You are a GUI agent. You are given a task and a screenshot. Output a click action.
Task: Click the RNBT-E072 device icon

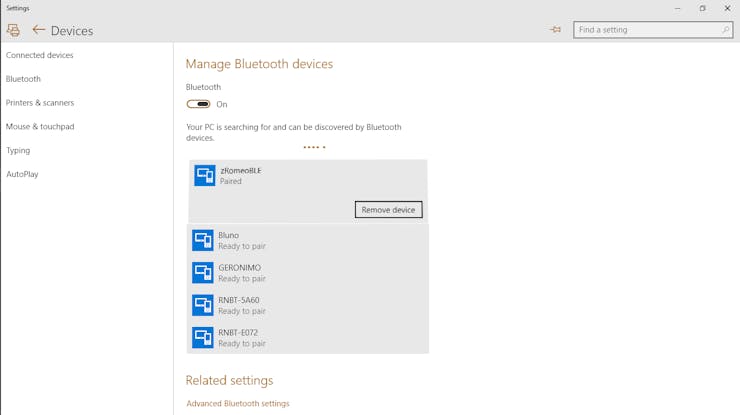[x=203, y=338]
